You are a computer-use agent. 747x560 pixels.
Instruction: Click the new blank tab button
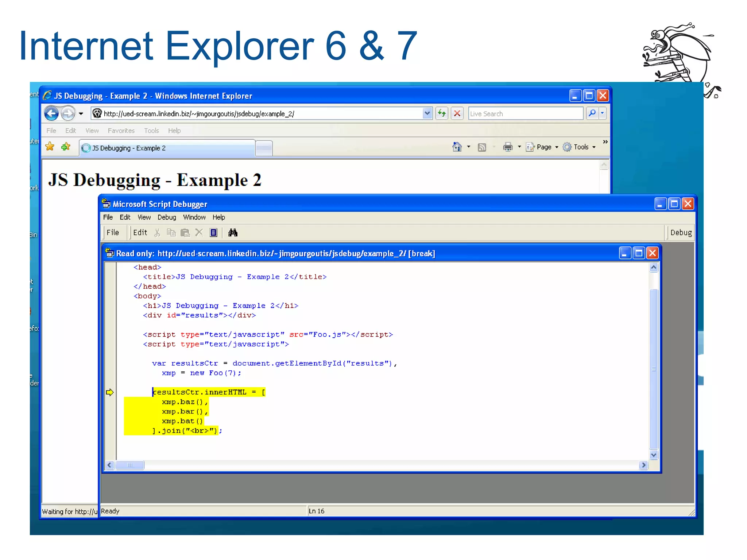point(264,148)
